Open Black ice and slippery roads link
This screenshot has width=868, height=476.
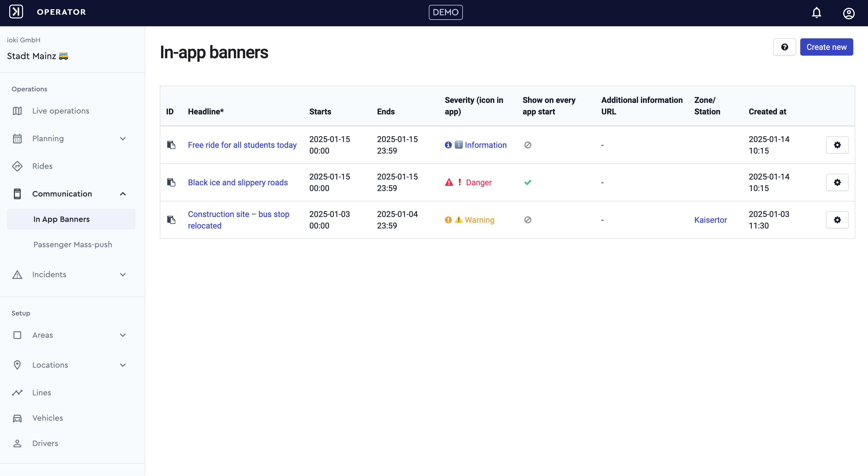tap(238, 182)
